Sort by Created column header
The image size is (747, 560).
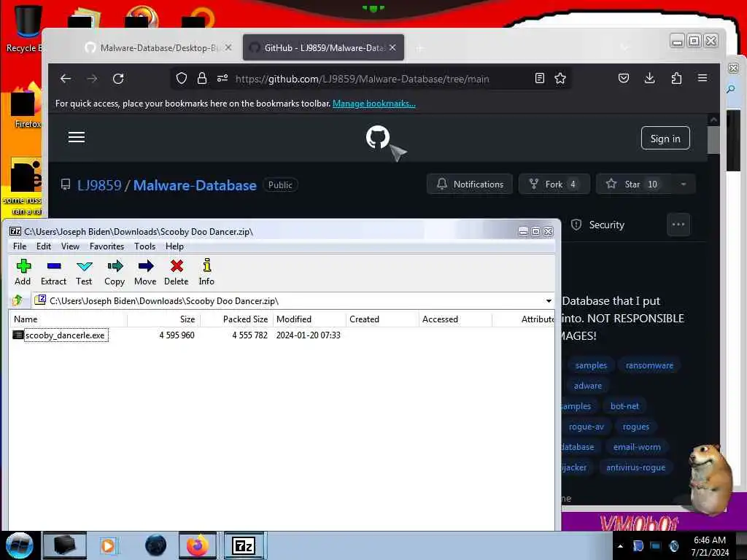click(x=382, y=319)
